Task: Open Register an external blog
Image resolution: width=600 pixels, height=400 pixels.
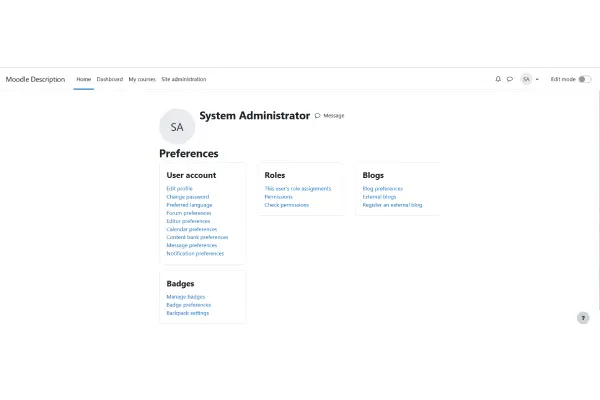Action: point(392,205)
